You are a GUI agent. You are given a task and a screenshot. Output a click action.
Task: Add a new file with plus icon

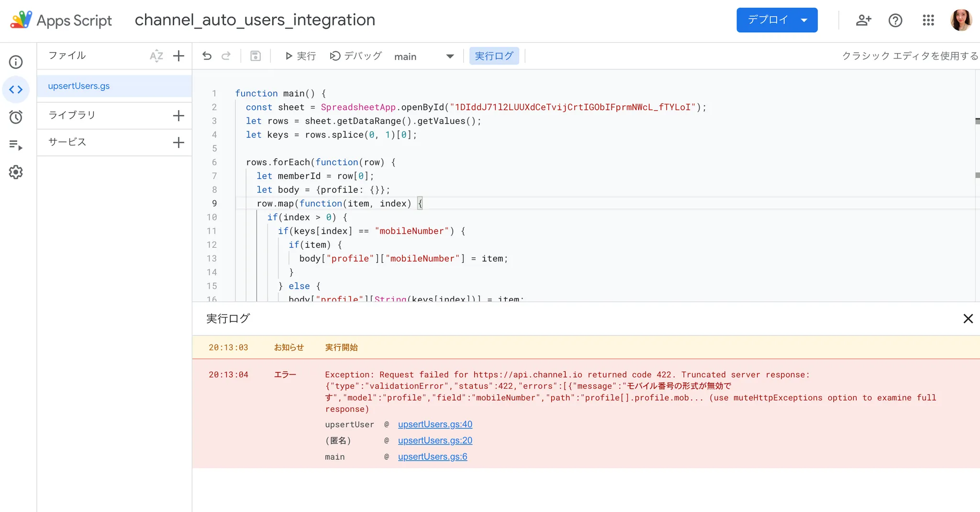[x=178, y=56]
